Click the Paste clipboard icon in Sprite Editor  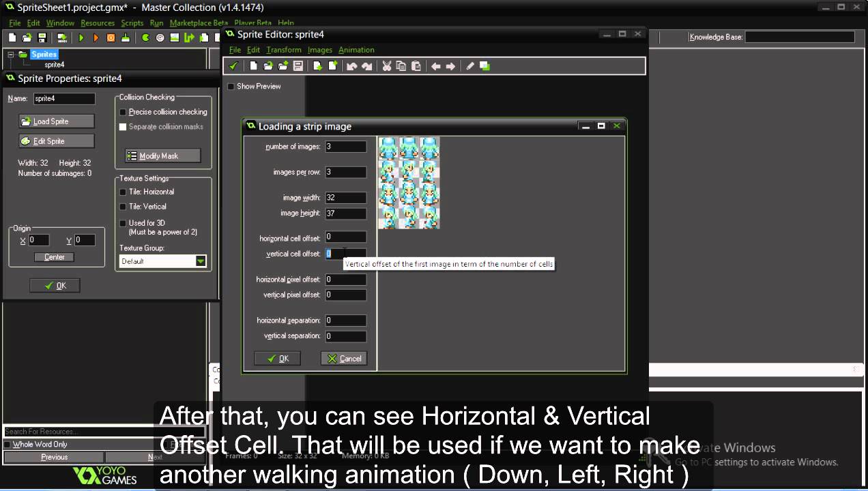[x=416, y=66]
